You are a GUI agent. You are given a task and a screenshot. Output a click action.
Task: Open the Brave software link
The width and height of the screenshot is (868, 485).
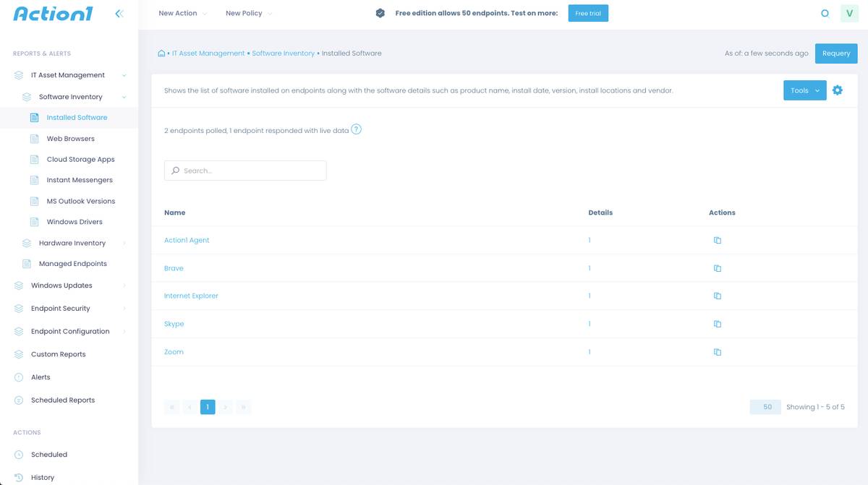[x=174, y=268]
